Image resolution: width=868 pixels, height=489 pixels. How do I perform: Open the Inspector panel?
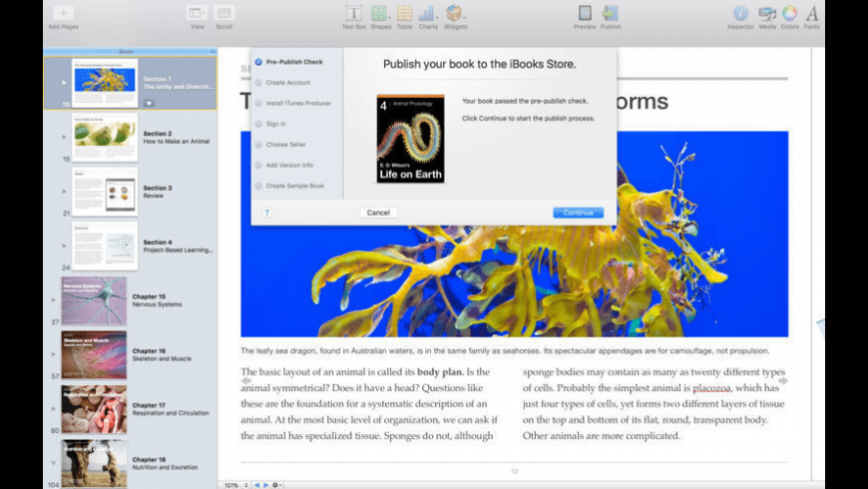(x=740, y=13)
